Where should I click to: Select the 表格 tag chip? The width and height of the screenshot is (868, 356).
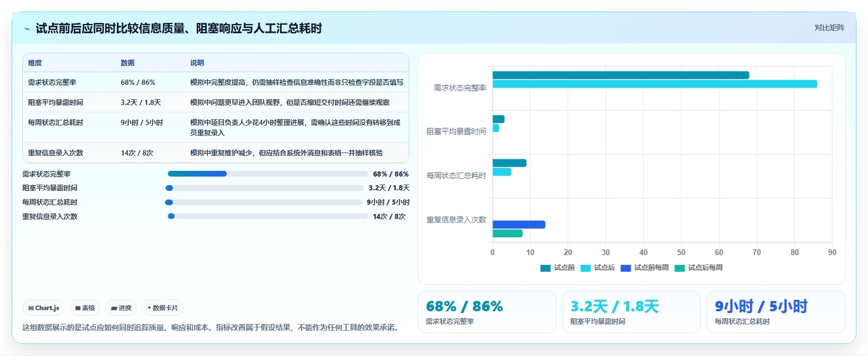[x=85, y=308]
